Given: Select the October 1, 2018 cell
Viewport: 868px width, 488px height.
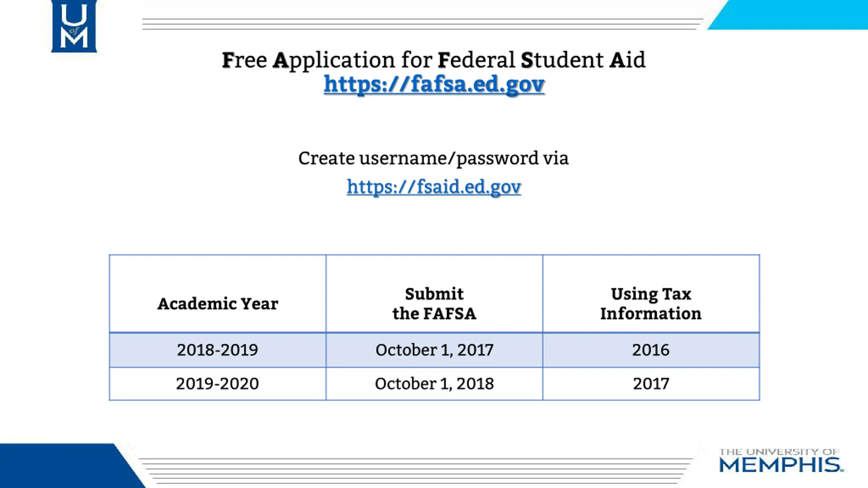Looking at the screenshot, I should tap(434, 384).
